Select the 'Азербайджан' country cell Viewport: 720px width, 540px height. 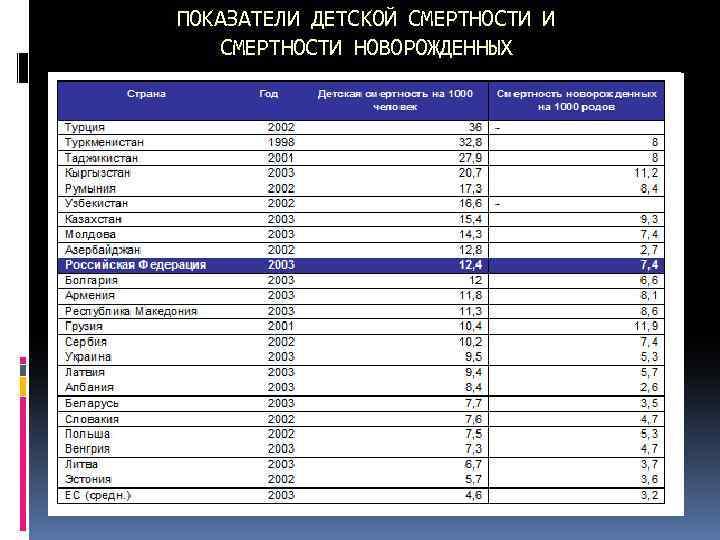pos(102,250)
